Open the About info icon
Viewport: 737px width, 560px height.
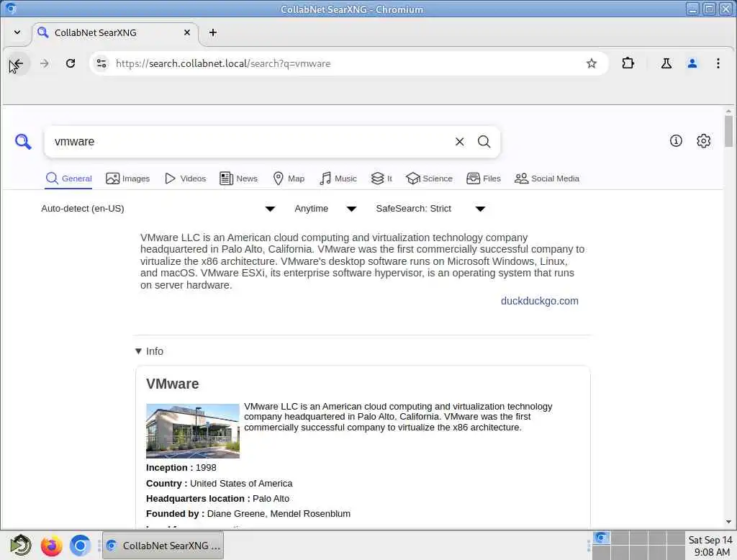[676, 140]
